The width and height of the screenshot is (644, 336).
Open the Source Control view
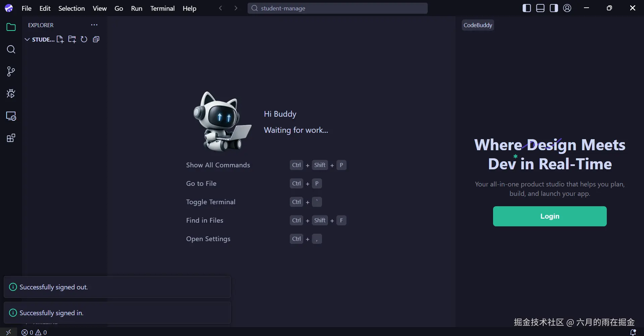11,71
